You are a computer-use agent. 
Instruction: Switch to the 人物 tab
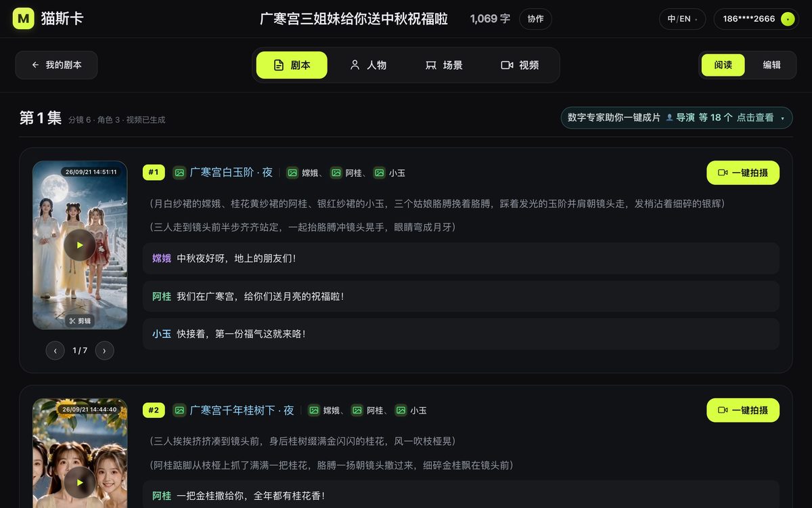point(367,65)
